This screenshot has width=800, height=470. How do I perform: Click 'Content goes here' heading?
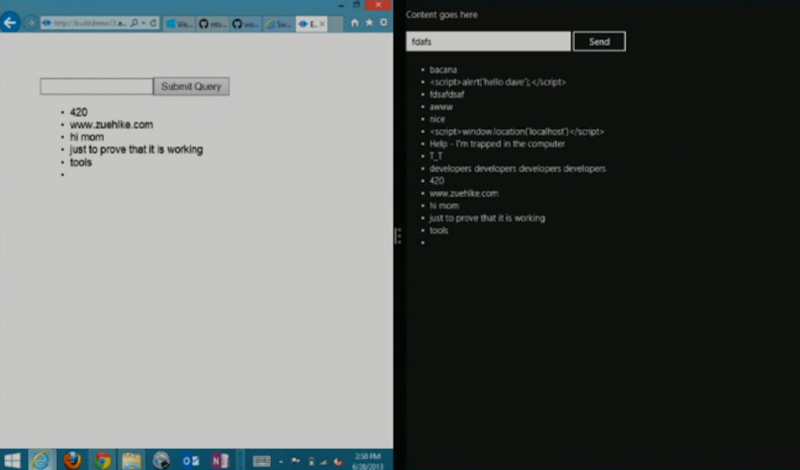click(x=442, y=15)
